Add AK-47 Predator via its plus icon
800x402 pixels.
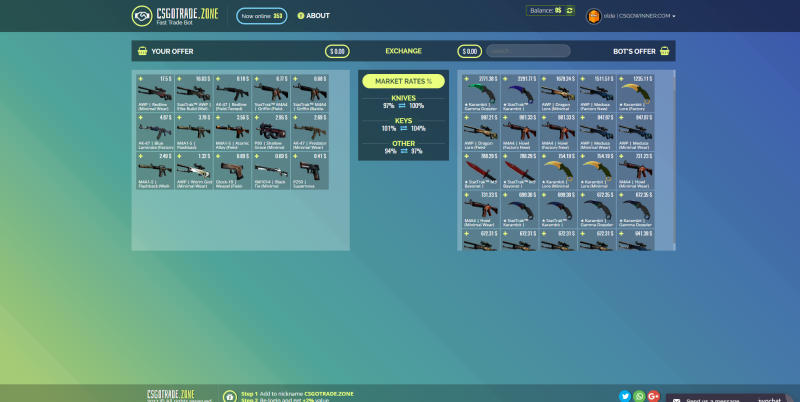[x=295, y=118]
